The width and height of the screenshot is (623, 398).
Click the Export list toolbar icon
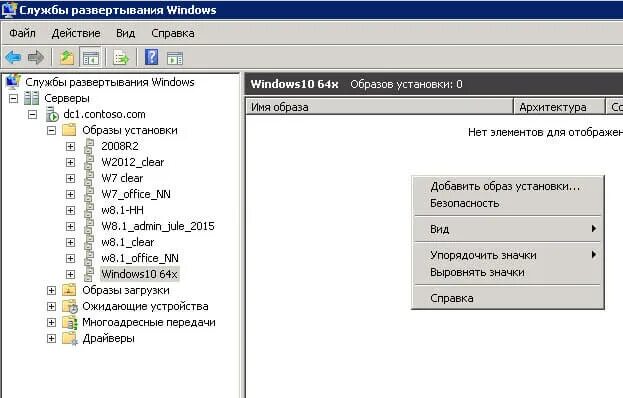click(x=121, y=58)
